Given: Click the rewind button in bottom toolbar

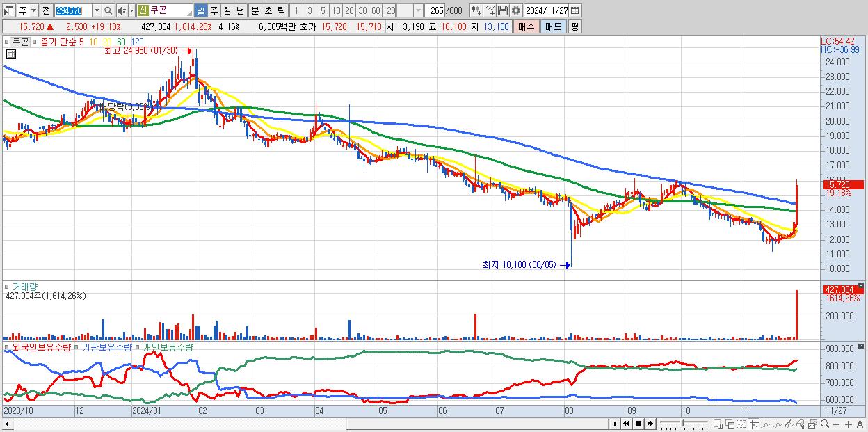Looking at the screenshot, I should 626,423.
